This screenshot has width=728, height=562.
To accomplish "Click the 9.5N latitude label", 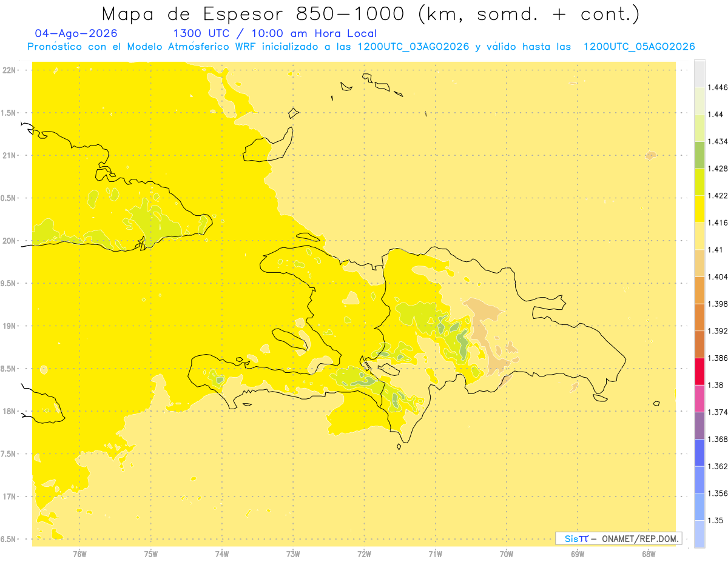I will (9, 283).
